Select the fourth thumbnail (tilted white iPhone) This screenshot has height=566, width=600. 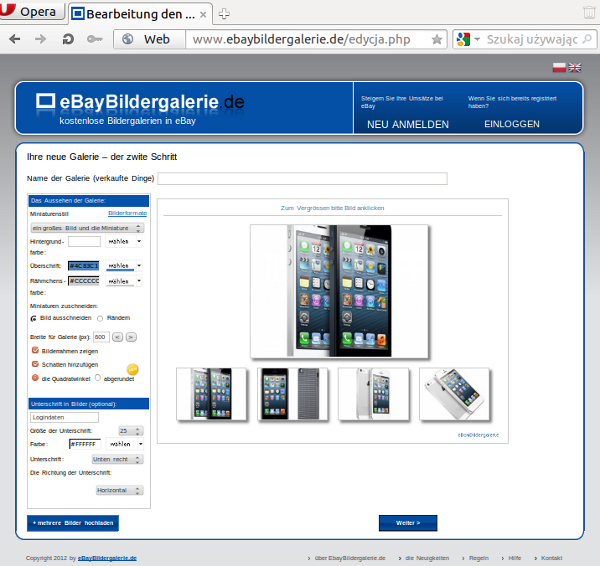(454, 394)
